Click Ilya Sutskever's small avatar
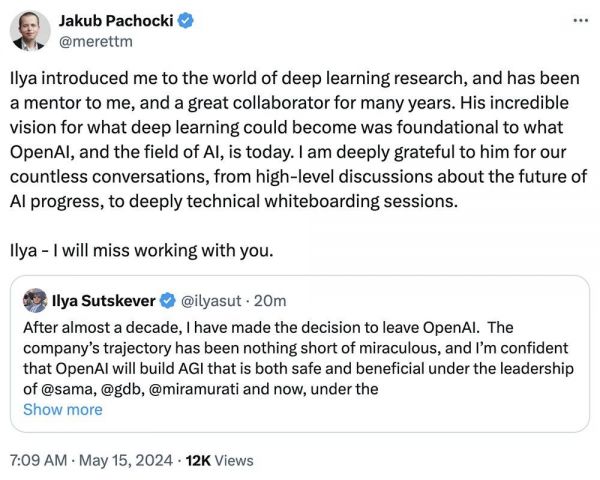The image size is (600, 480). [35, 299]
